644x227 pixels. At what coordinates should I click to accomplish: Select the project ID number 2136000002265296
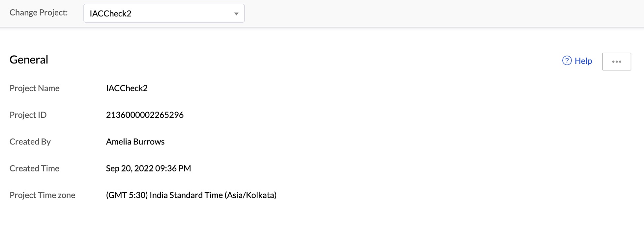(x=145, y=115)
